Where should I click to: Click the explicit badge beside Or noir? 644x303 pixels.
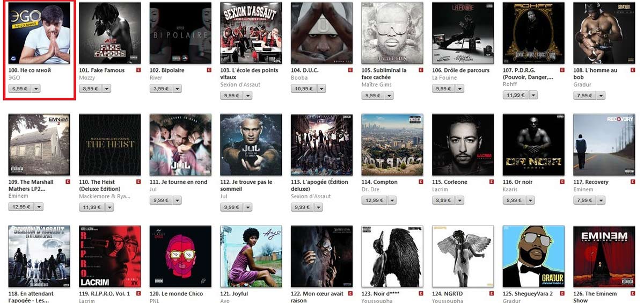pyautogui.click(x=562, y=182)
